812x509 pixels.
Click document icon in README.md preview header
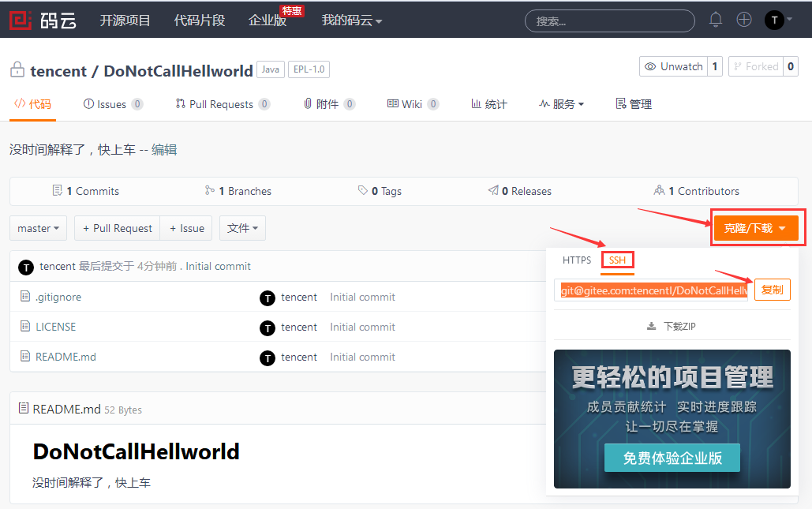(x=24, y=408)
